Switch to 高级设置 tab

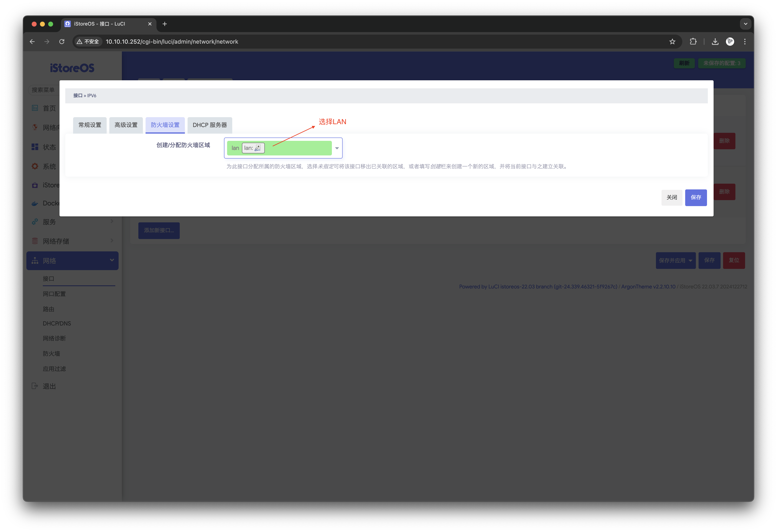point(126,125)
